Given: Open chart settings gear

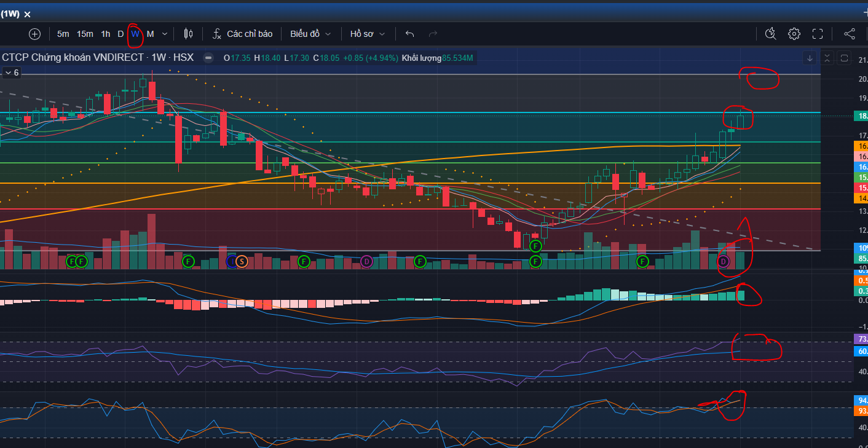Looking at the screenshot, I should 794,34.
